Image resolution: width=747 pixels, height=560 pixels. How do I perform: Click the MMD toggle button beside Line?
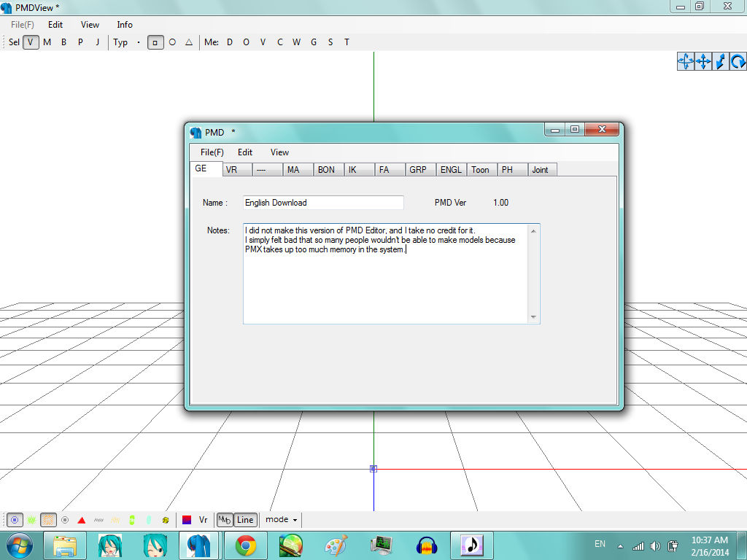[x=225, y=520]
